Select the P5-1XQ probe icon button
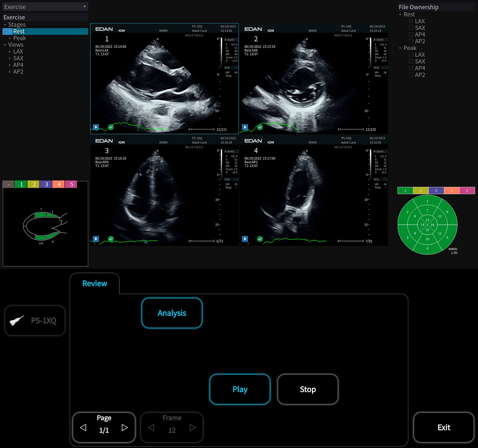 (35, 321)
